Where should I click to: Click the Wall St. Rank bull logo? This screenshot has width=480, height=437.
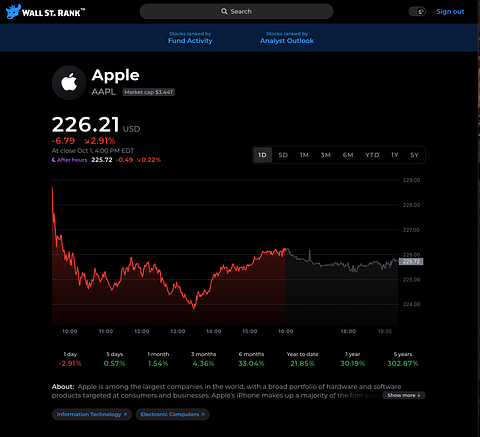pos(13,12)
